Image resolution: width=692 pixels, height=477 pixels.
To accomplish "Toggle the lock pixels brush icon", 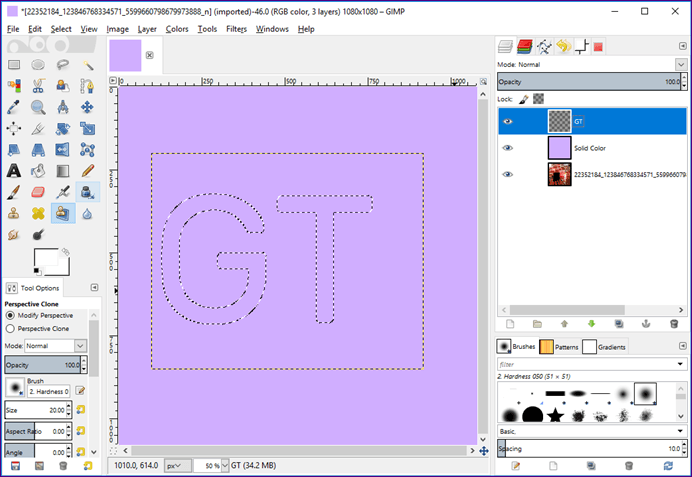I will 523,99.
